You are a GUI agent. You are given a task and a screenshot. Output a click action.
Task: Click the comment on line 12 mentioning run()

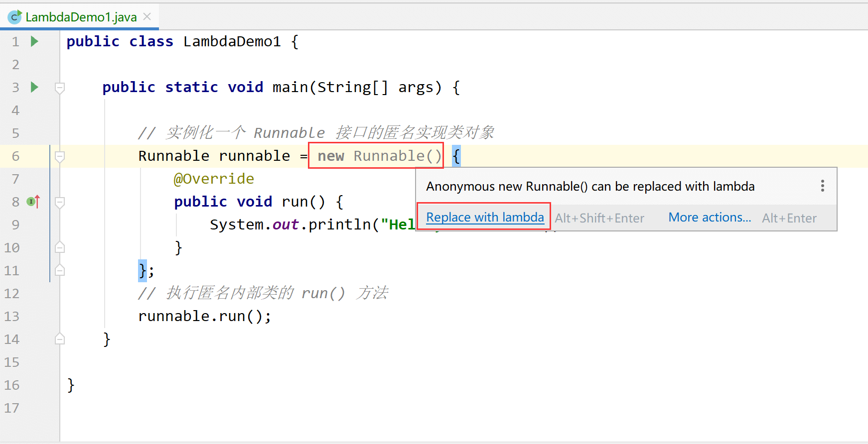(264, 293)
